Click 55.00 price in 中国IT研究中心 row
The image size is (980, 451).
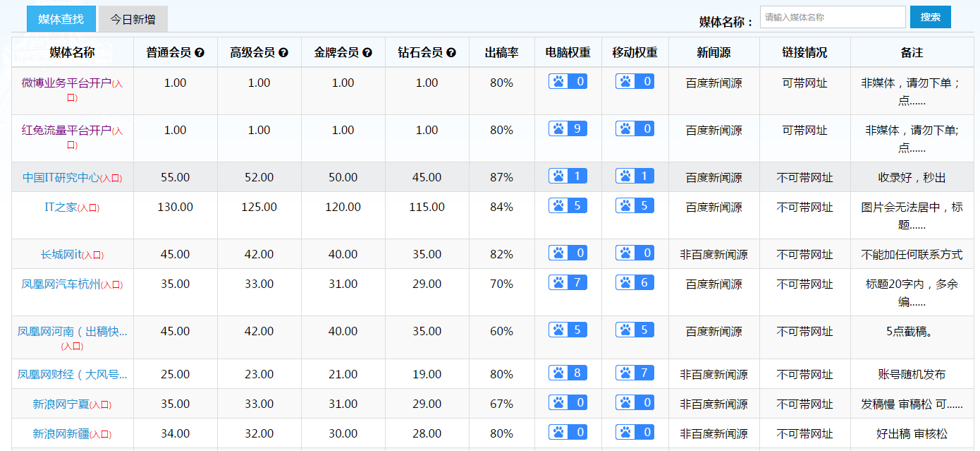[175, 178]
